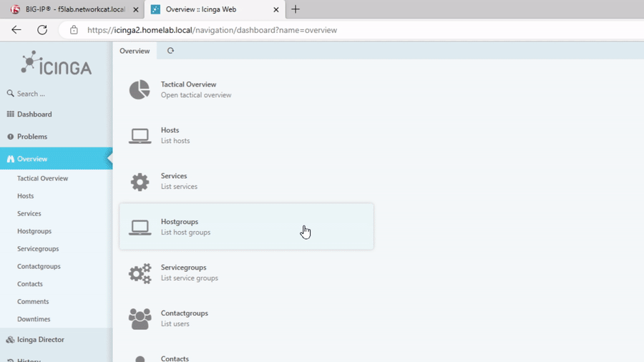Click 'List hosts' description text
The width and height of the screenshot is (644, 362).
[x=175, y=141]
